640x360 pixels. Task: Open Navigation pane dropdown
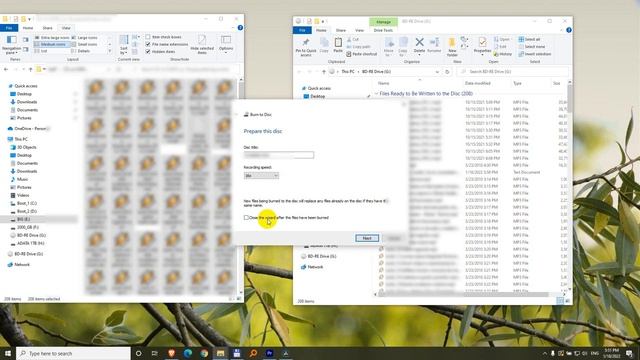(11, 45)
